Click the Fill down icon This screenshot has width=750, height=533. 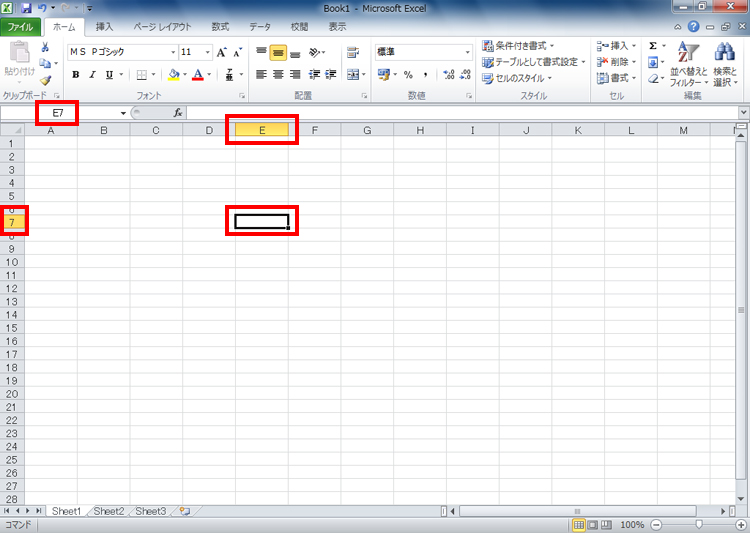click(653, 62)
